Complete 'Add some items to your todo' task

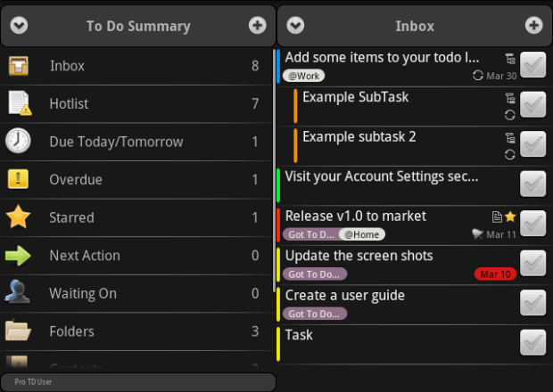(532, 64)
